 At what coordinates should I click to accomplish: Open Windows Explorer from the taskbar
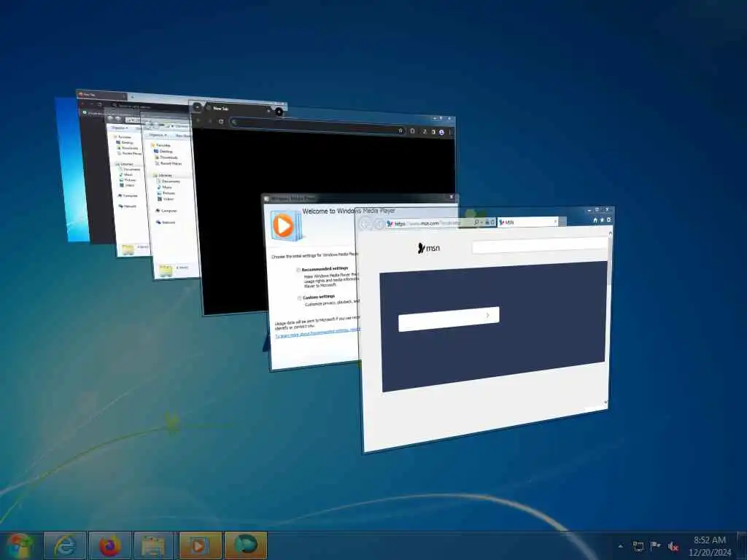[x=155, y=546]
